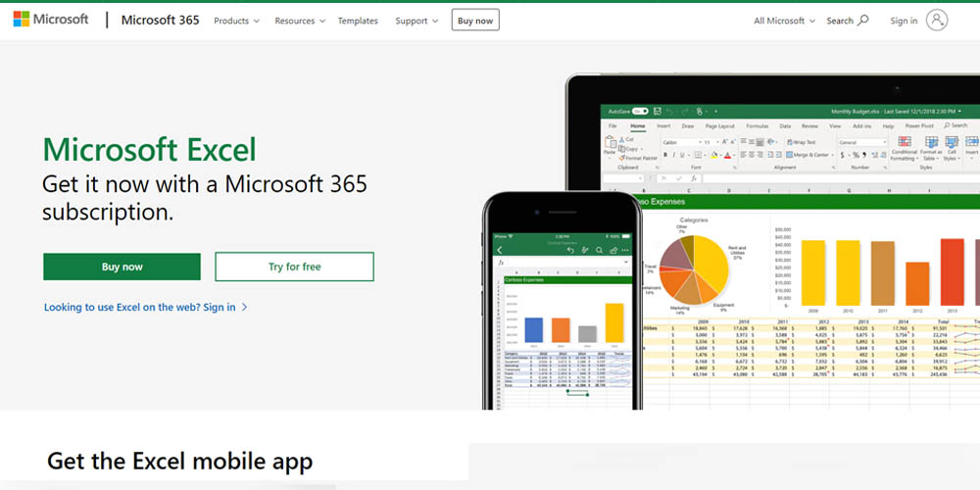Click the Microsoft Excel heading
Image resolution: width=980 pixels, height=490 pixels.
click(149, 150)
